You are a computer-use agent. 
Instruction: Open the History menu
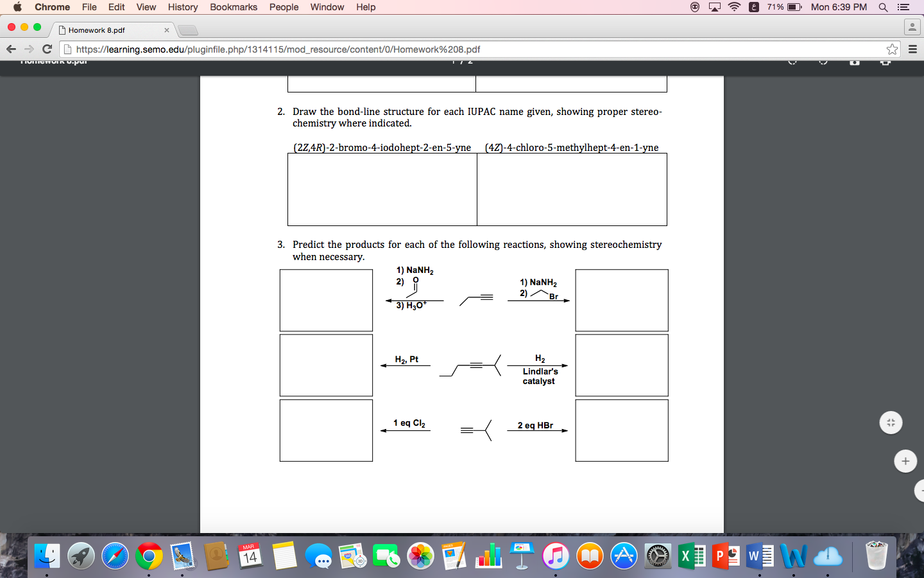(x=182, y=7)
